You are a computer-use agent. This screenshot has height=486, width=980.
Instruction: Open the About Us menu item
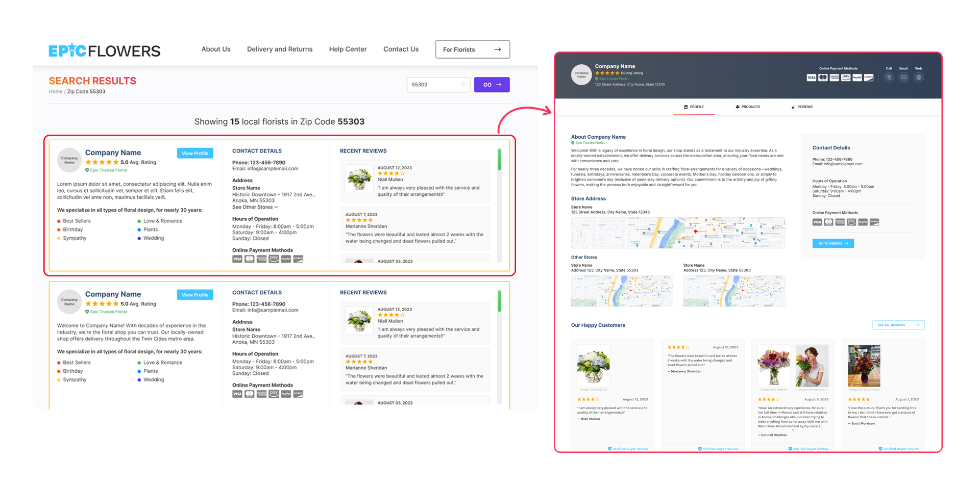click(215, 49)
